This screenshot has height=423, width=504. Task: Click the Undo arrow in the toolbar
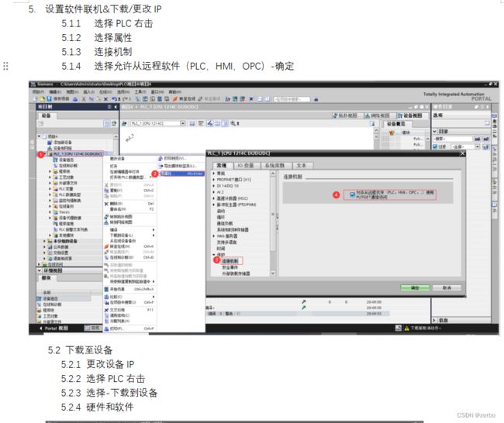[114, 99]
